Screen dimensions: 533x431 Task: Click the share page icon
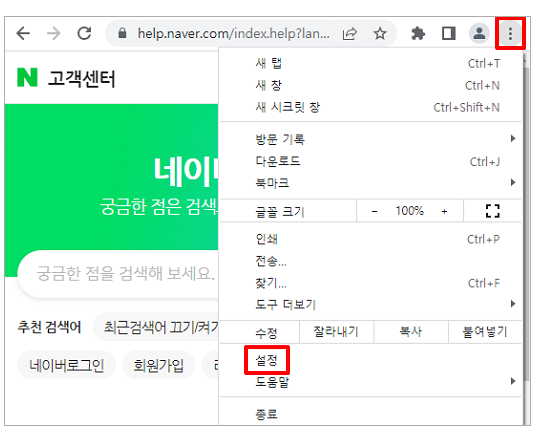point(350,33)
